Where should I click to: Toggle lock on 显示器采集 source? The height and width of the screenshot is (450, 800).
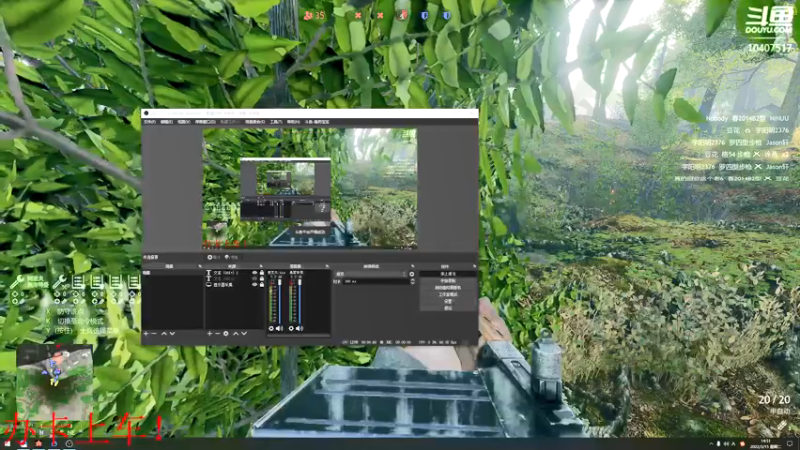pyautogui.click(x=262, y=285)
